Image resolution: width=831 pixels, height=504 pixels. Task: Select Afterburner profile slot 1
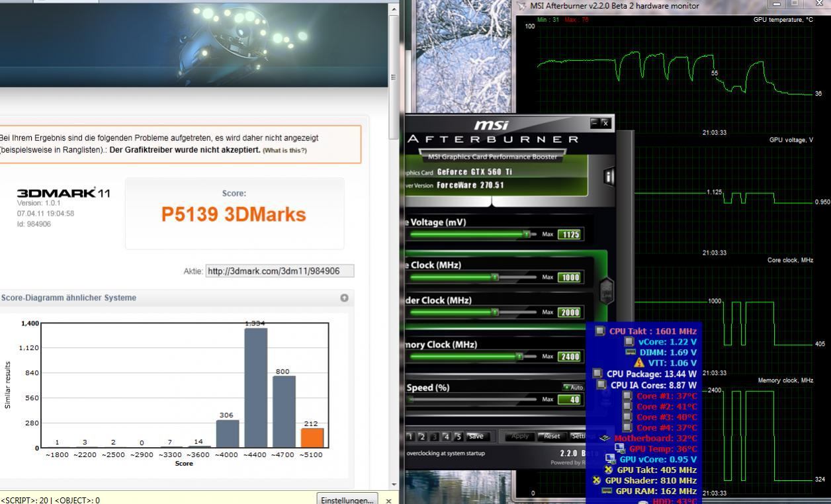(411, 437)
